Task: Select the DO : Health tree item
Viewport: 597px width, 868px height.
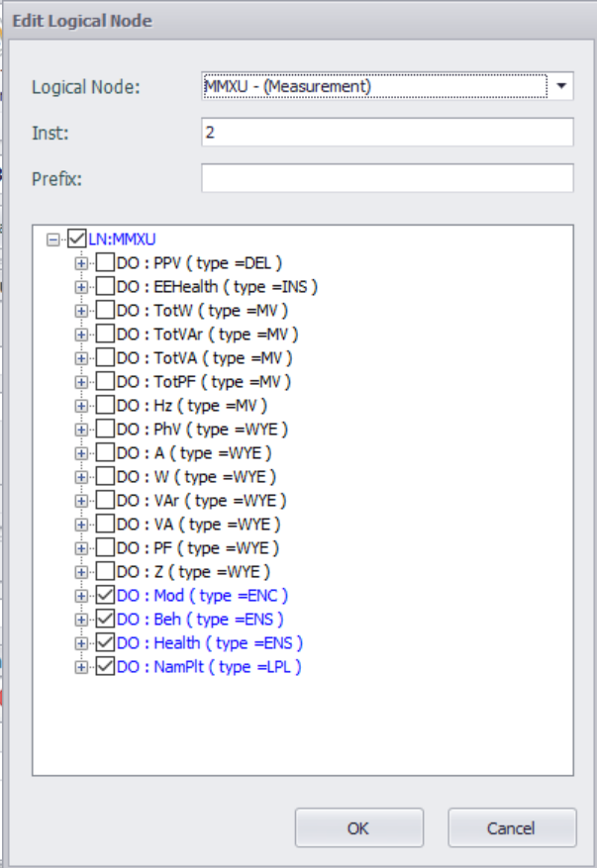Action: click(x=209, y=642)
